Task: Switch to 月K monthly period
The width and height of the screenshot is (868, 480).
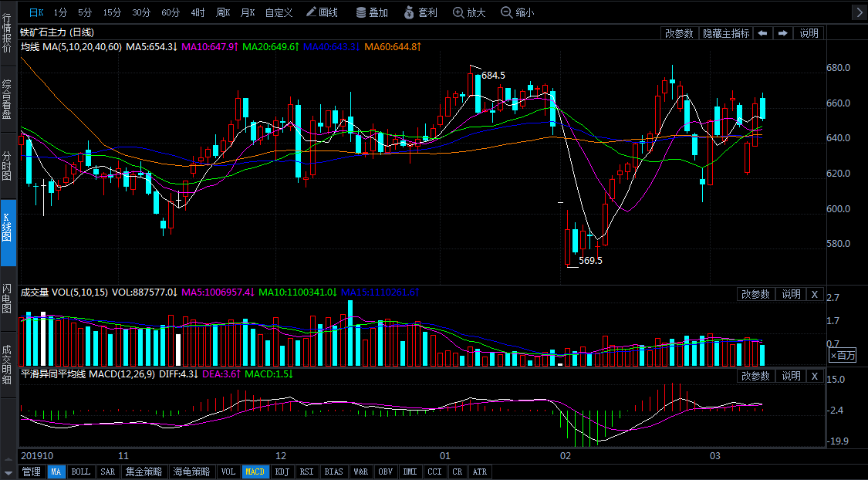Action: pos(248,12)
